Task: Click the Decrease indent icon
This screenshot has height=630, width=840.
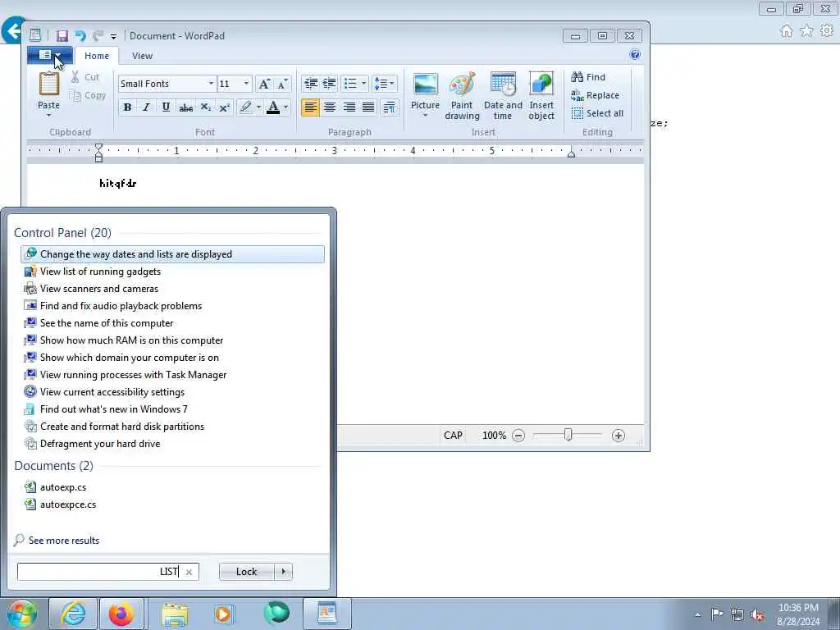Action: (310, 84)
